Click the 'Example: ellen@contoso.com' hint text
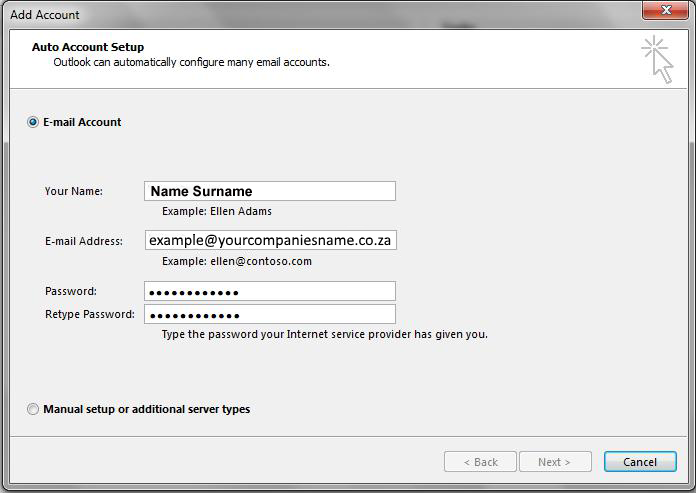The width and height of the screenshot is (696, 493). click(237, 261)
